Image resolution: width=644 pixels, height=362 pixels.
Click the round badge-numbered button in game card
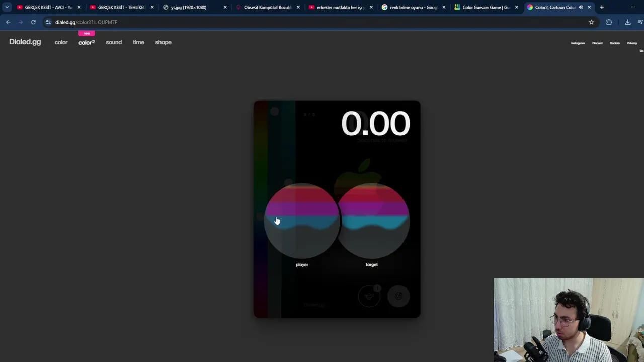click(x=369, y=296)
